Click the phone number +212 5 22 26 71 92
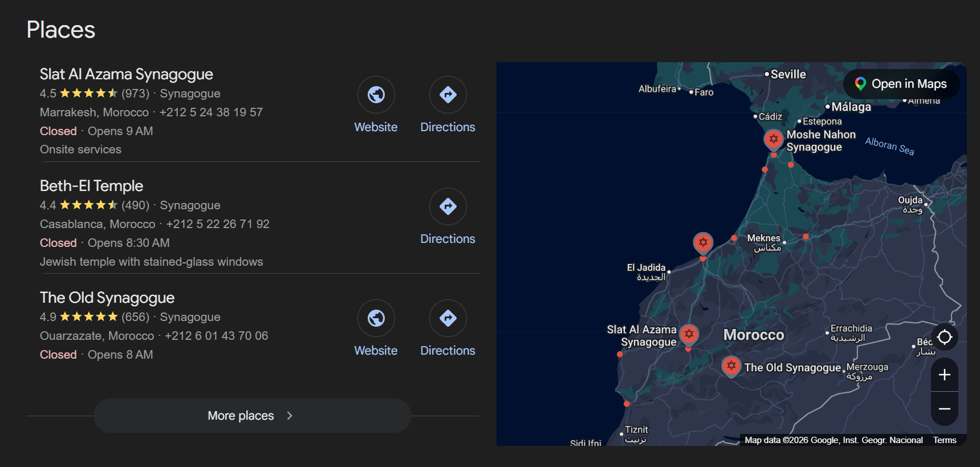Screen dimensions: 980x467 coord(218,224)
